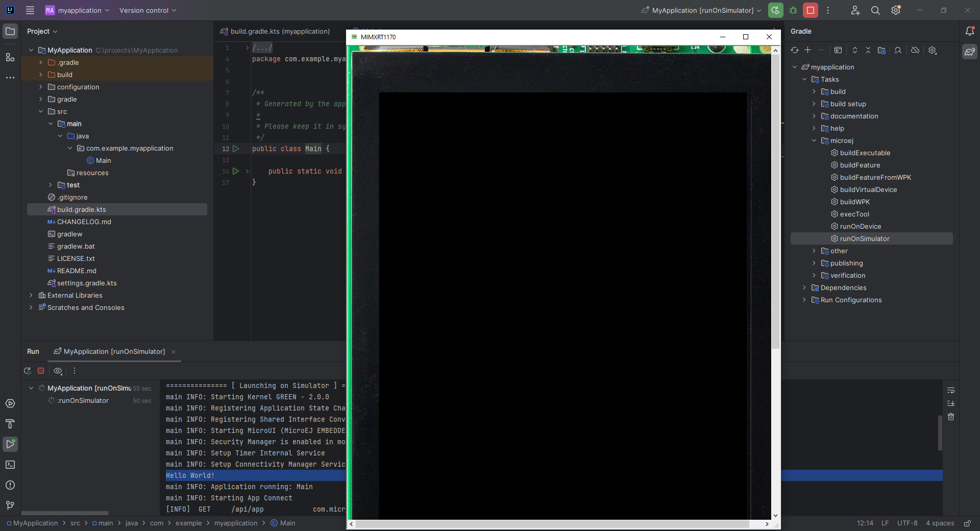Expand the test folder in Project tree

51,185
